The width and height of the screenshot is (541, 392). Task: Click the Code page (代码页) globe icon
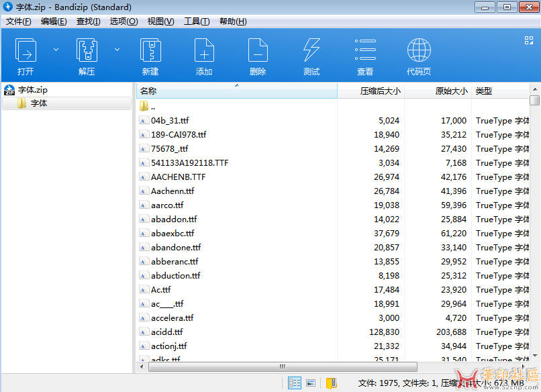click(419, 51)
